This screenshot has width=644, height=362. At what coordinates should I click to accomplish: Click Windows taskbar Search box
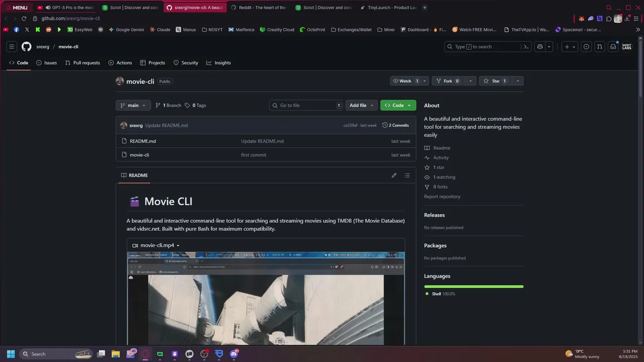[56, 354]
